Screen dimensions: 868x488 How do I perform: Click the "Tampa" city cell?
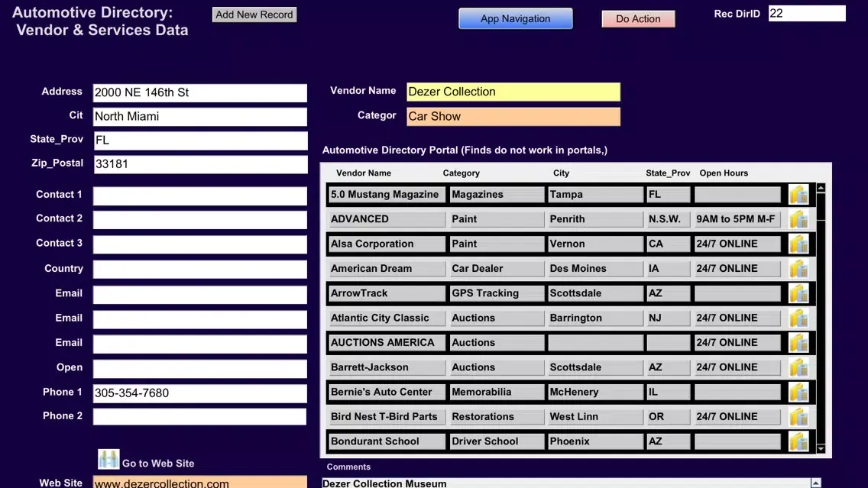click(596, 195)
